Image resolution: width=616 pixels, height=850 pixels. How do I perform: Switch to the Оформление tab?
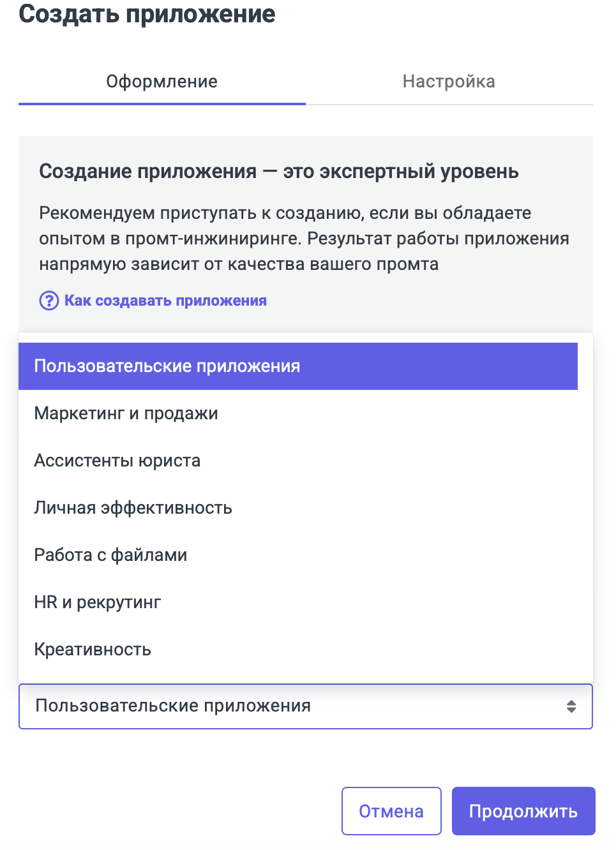click(x=162, y=82)
